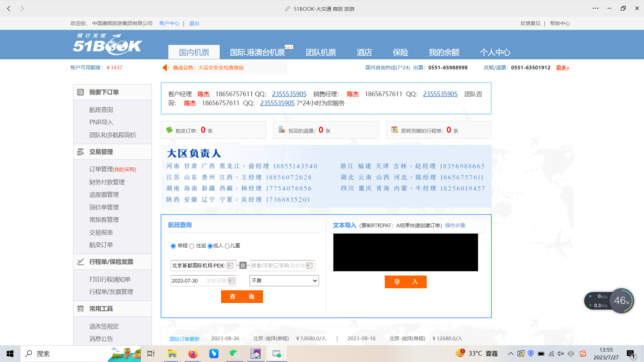Click the 操作步骤 link

coord(455,226)
